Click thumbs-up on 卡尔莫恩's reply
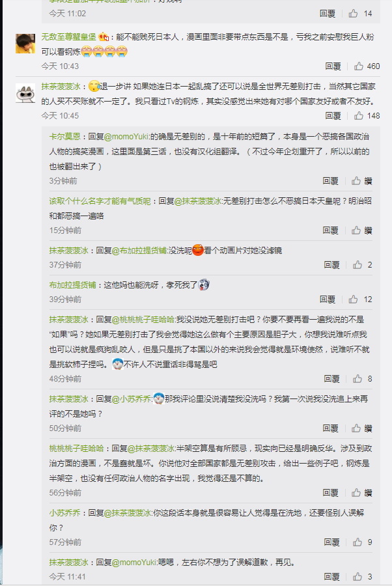 [x=356, y=181]
